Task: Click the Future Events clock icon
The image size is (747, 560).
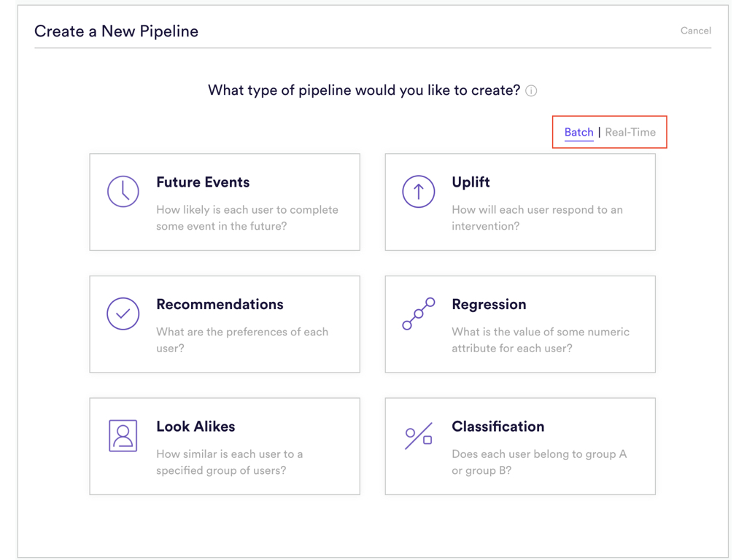Action: (x=123, y=192)
